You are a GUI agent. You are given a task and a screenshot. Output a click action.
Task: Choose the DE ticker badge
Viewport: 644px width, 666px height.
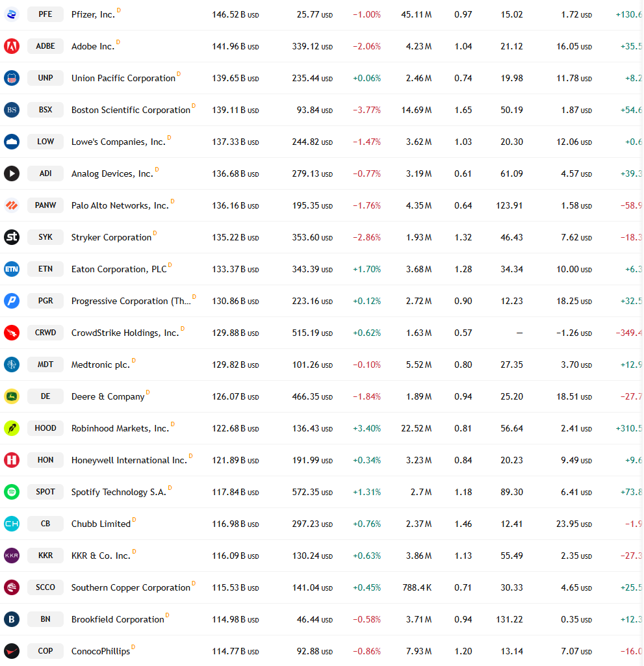point(45,396)
